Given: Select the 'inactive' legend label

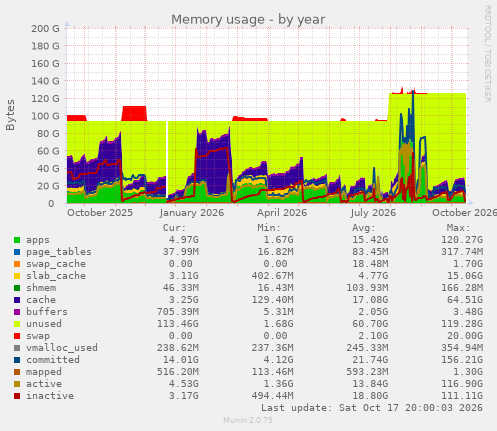Looking at the screenshot, I should [x=50, y=396].
